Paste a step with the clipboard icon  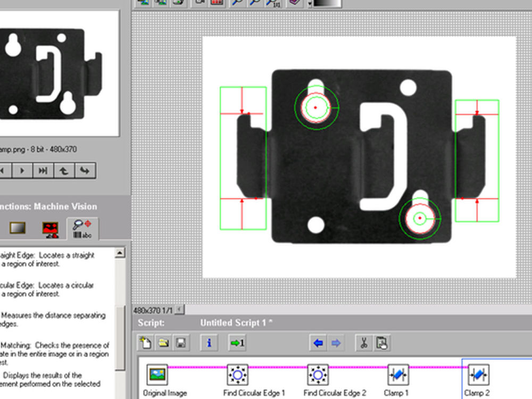point(381,343)
